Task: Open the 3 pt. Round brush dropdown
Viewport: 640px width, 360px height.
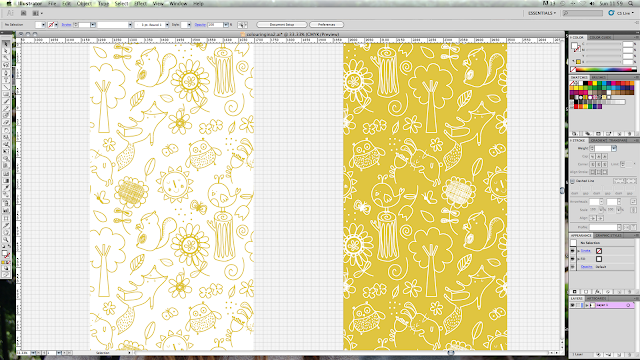Action: point(167,24)
